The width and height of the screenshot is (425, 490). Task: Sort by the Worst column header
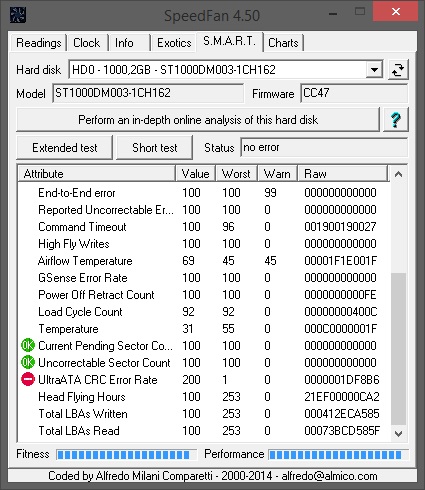pos(236,174)
